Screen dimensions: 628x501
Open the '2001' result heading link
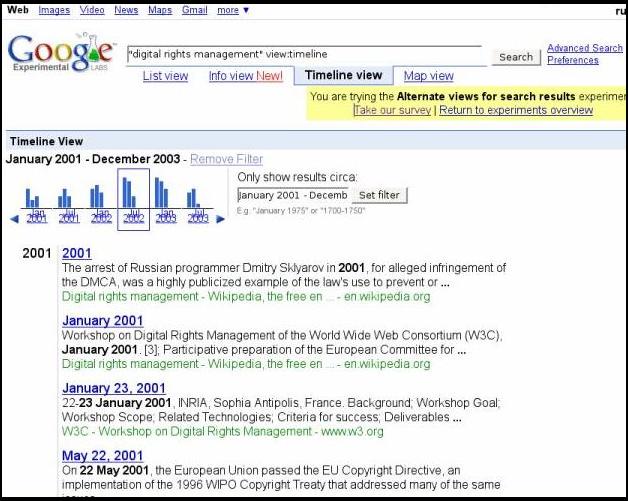click(x=77, y=254)
